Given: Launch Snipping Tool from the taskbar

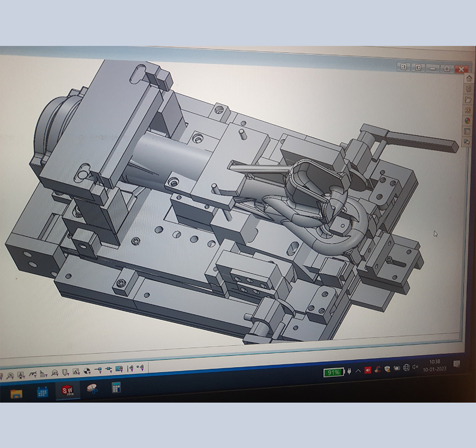Looking at the screenshot, I should (x=92, y=389).
